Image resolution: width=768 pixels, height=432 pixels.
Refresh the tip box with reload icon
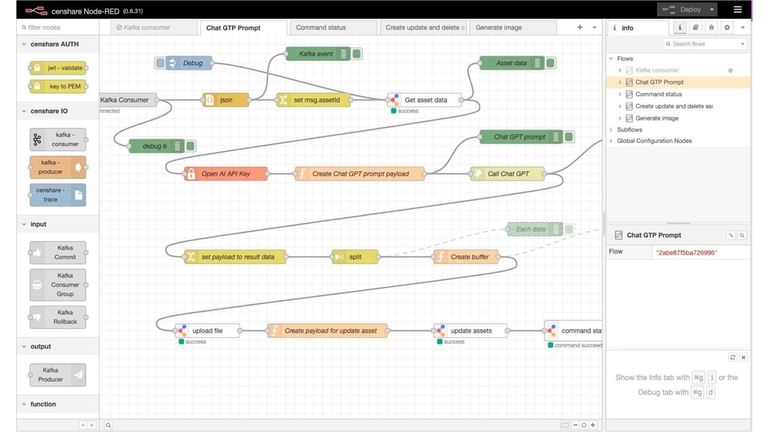[733, 358]
